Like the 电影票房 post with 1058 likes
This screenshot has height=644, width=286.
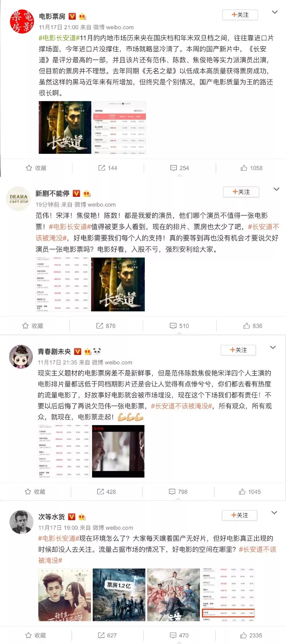[x=251, y=168]
